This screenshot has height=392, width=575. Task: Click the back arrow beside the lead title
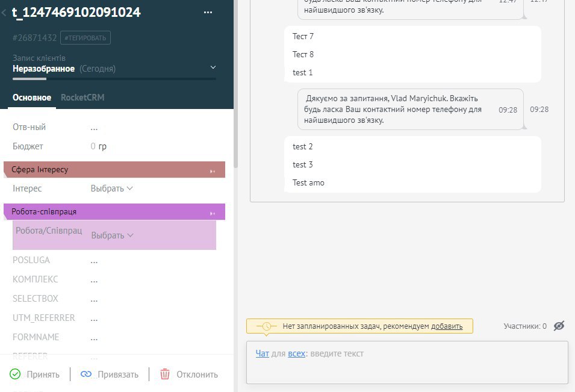point(4,13)
